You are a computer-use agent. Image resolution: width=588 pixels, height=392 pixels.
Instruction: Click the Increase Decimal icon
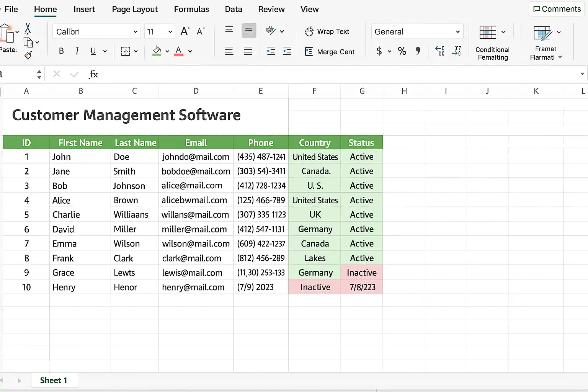click(x=440, y=51)
